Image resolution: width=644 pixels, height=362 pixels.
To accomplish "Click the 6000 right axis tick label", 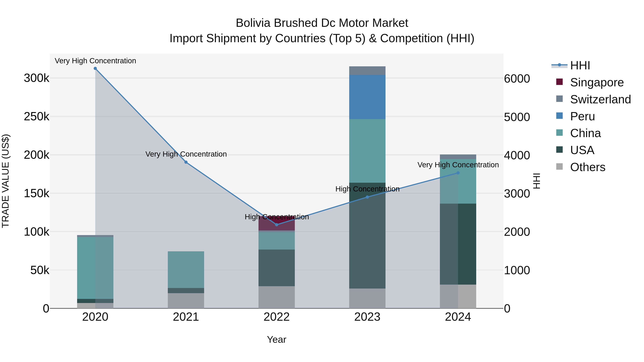I will [x=517, y=79].
